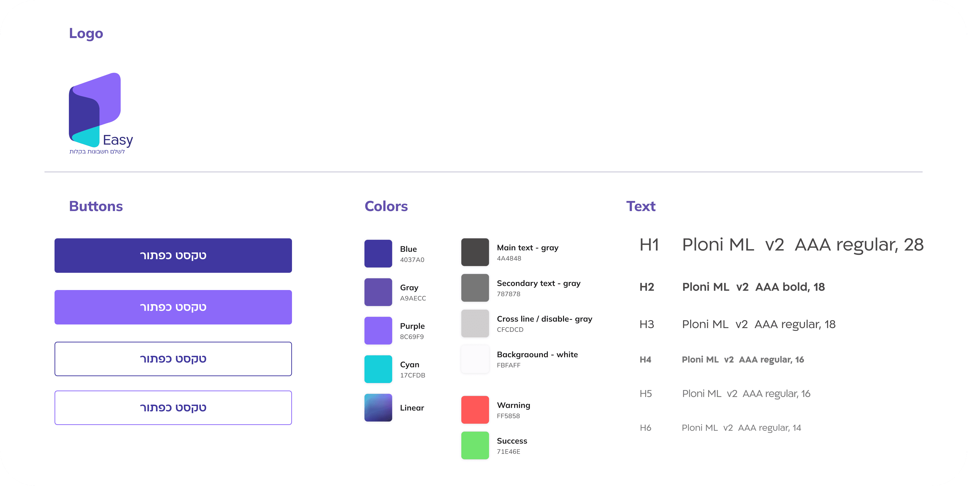The image size is (980, 486).
Task: Click the hex value 17CFDB
Action: 412,375
